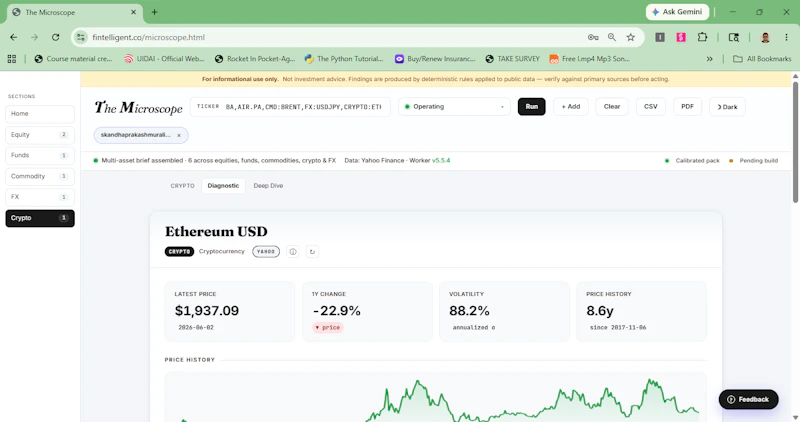Click the price history chart
The width and height of the screenshot is (800, 422).
(x=435, y=398)
